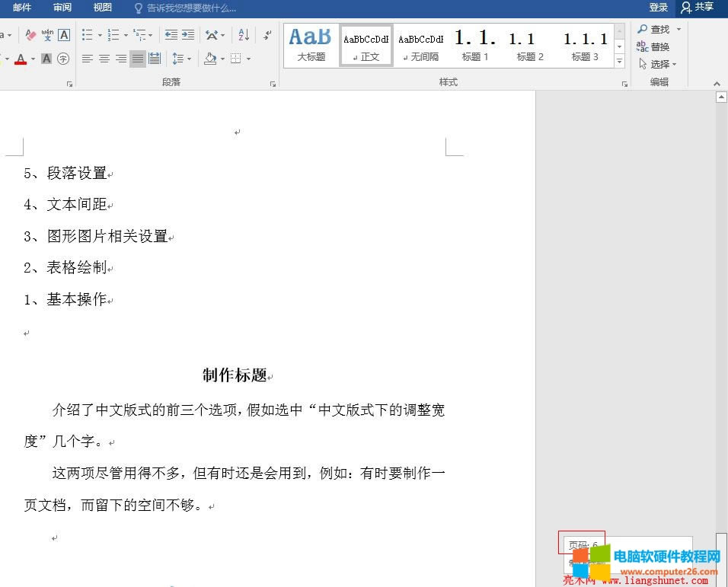Open the Find (查找) tool
Image resolution: width=728 pixels, height=587 pixels.
coord(657,29)
